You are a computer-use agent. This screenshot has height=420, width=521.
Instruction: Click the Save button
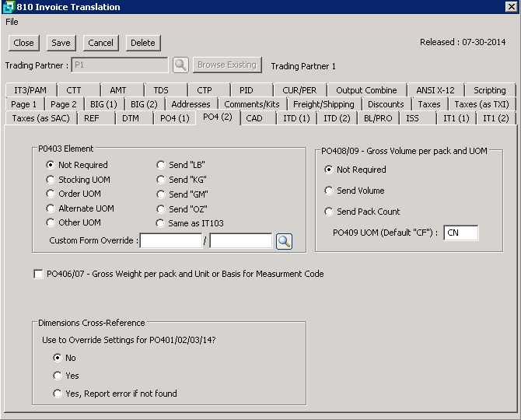point(61,43)
